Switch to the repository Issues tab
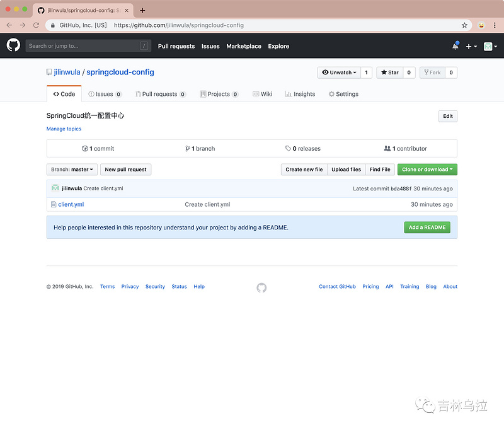This screenshot has width=504, height=428. tap(105, 94)
